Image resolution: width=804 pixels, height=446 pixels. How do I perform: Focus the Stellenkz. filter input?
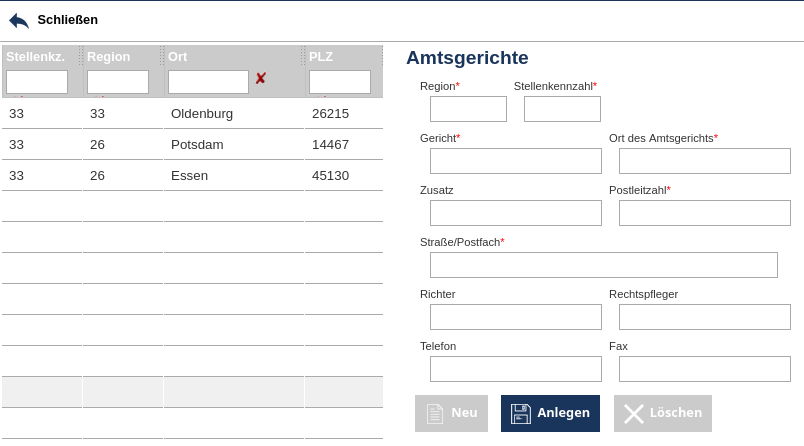coord(37,82)
